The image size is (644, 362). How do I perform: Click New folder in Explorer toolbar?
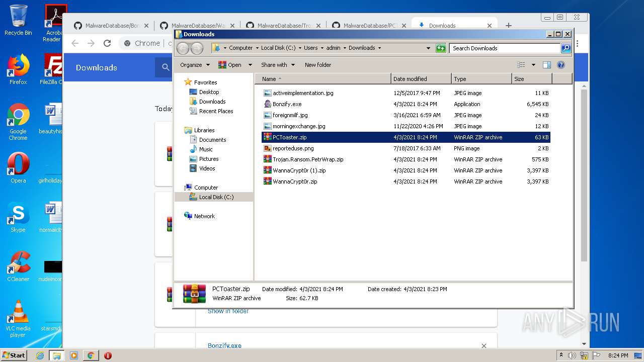318,65
